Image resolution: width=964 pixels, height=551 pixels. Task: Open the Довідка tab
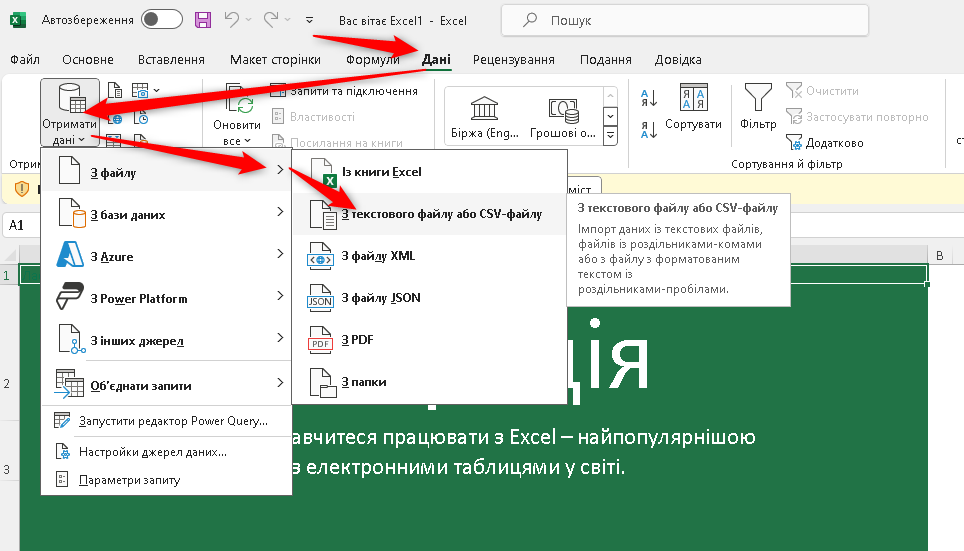point(678,60)
